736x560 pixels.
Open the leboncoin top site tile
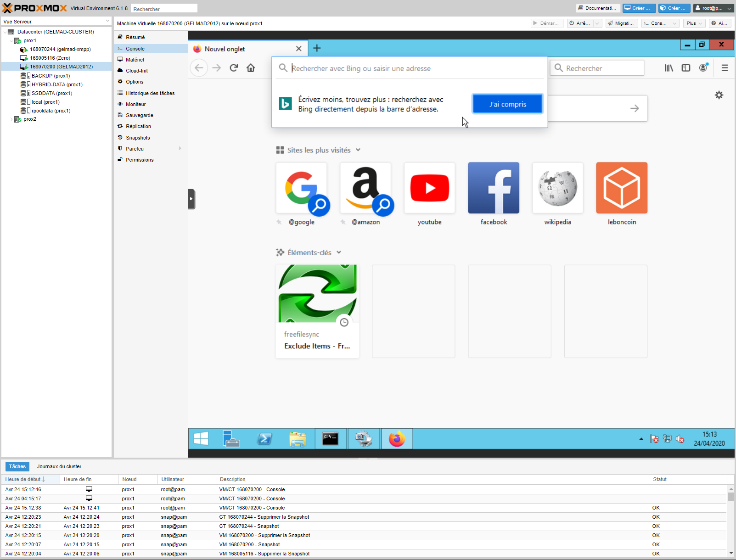point(622,188)
